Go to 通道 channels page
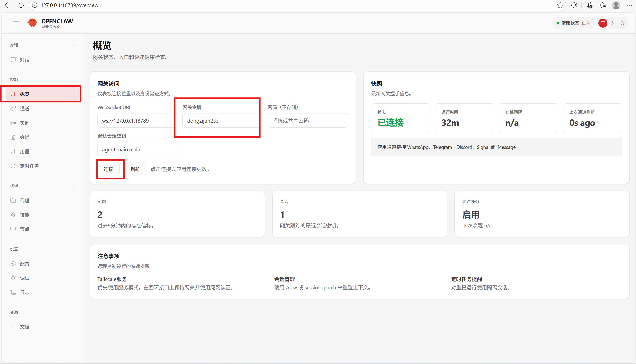636x364 pixels. click(x=25, y=108)
